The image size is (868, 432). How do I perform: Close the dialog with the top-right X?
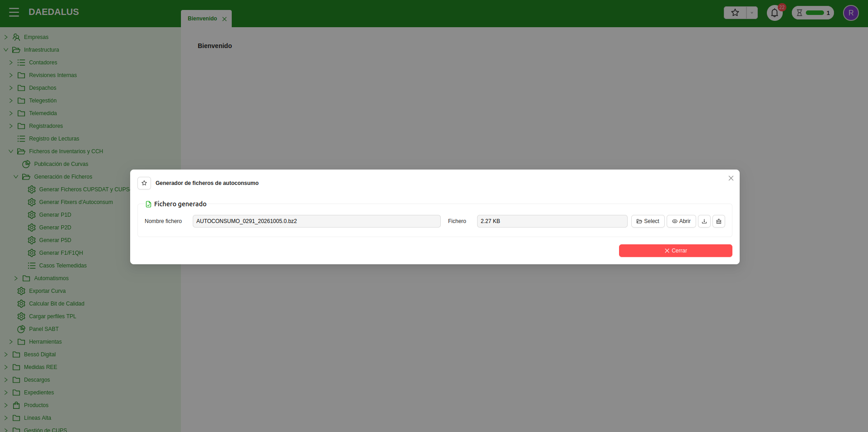(731, 178)
